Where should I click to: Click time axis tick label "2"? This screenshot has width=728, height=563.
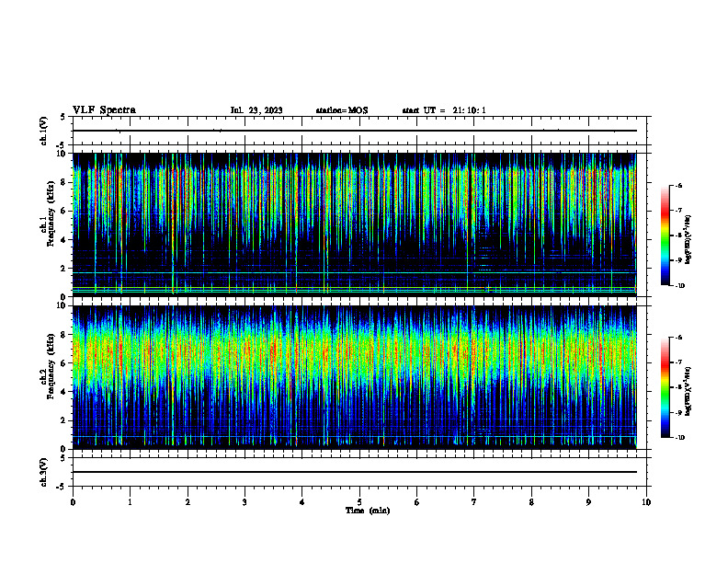(188, 502)
